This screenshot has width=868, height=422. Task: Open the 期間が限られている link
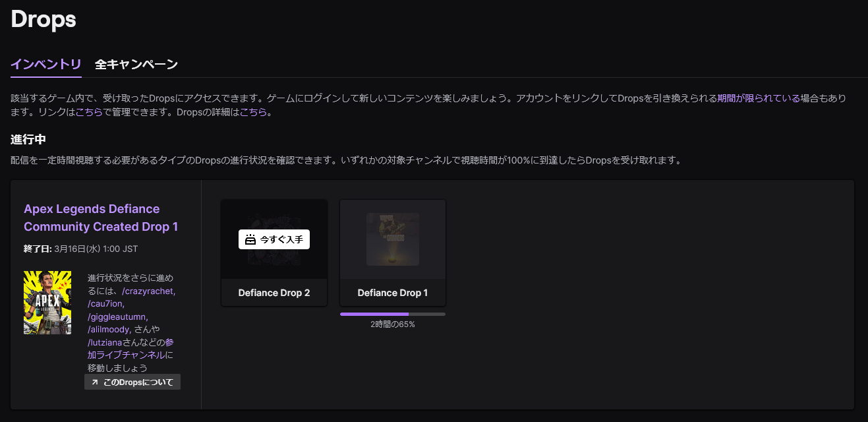point(758,98)
